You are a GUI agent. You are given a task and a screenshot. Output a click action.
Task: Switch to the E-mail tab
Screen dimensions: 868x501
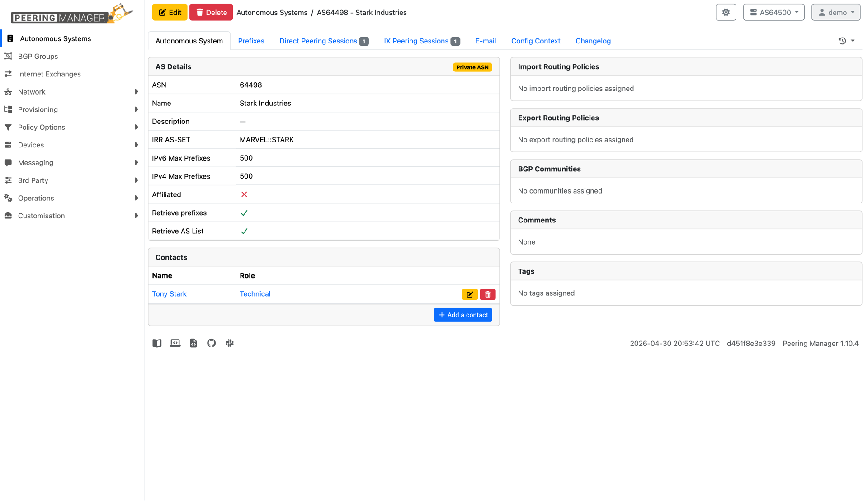click(x=486, y=41)
